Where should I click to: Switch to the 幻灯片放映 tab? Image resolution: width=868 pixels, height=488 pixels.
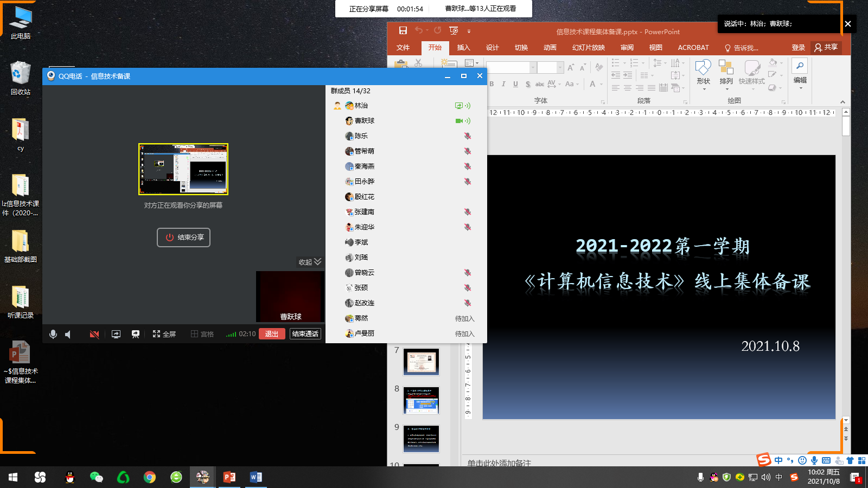pos(588,48)
